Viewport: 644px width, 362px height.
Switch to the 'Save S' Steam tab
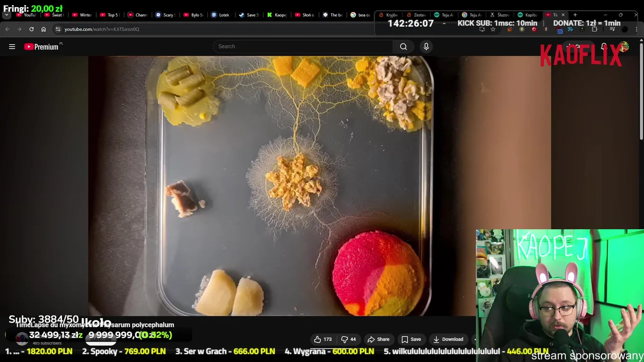tap(248, 15)
